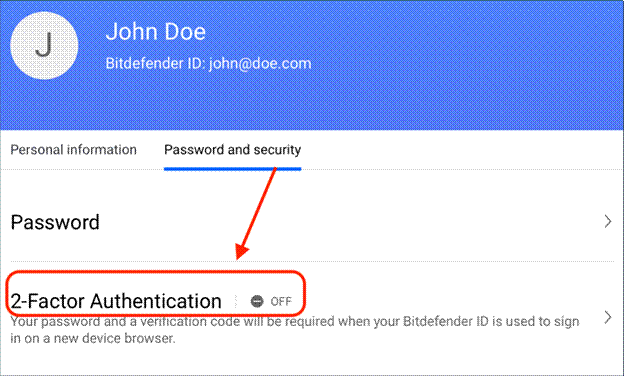Toggle the OFF label for 2-Factor Authentication
The image size is (624, 376).
tap(281, 302)
